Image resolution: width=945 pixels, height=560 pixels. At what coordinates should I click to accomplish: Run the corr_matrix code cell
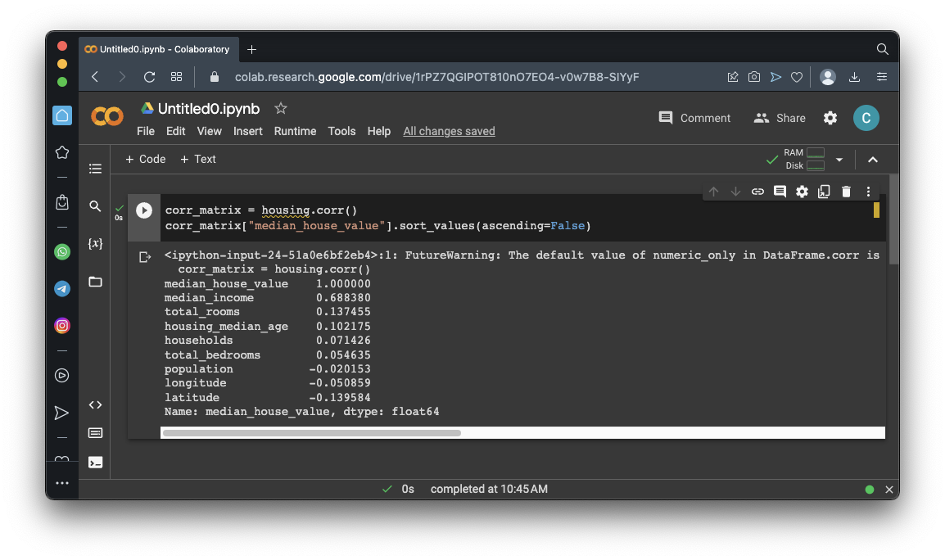pos(144,210)
